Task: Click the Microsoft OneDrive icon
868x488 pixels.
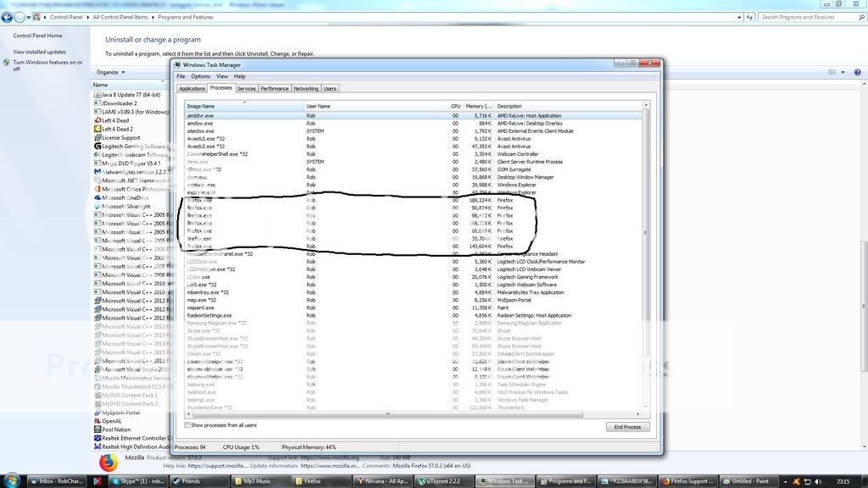Action: click(x=97, y=197)
